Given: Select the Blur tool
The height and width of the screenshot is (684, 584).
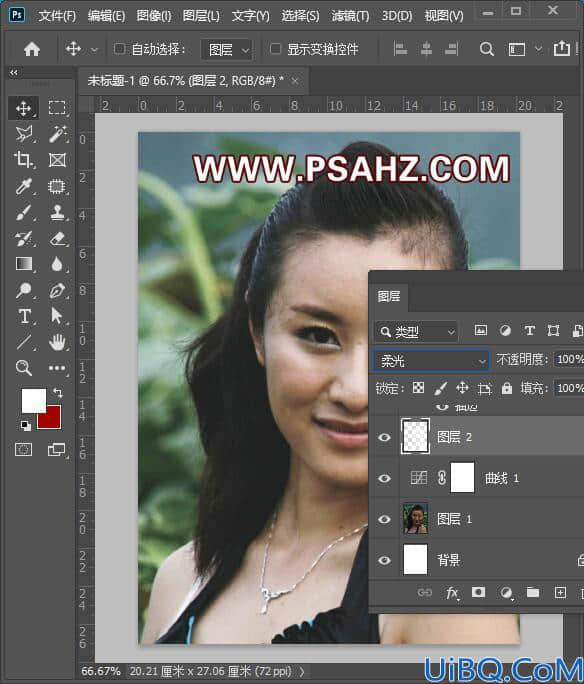Looking at the screenshot, I should tap(57, 264).
